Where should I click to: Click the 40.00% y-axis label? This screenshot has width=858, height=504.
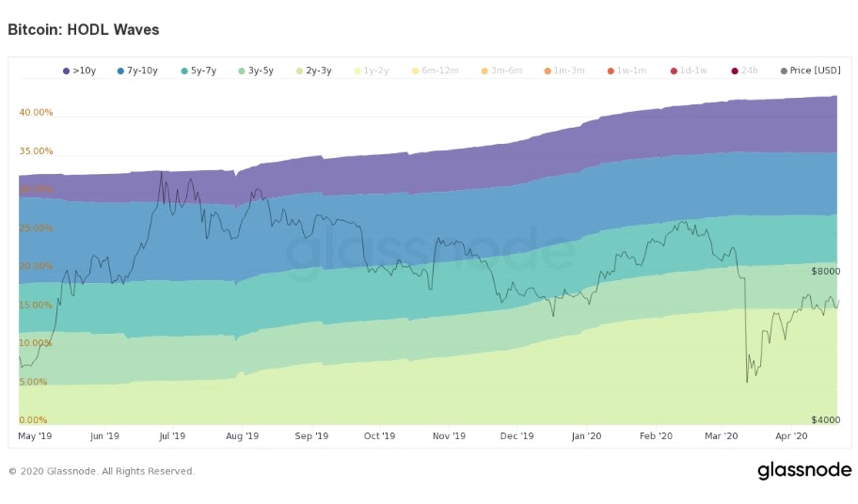tap(36, 112)
